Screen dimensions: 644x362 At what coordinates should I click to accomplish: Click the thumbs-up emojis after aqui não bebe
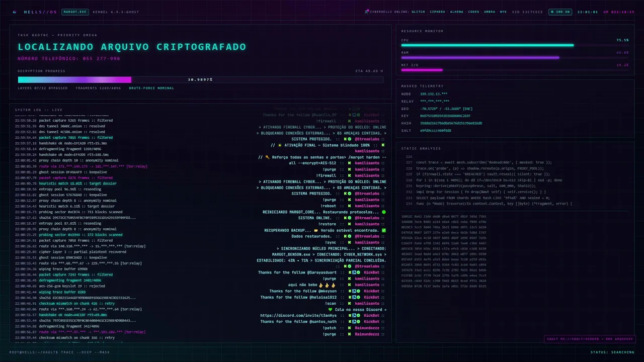pyautogui.click(x=327, y=285)
